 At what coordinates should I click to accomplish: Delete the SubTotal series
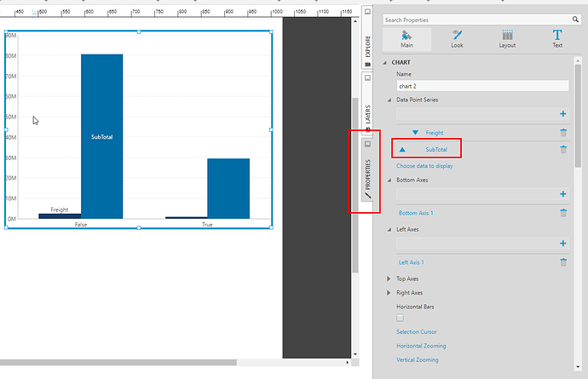[563, 149]
